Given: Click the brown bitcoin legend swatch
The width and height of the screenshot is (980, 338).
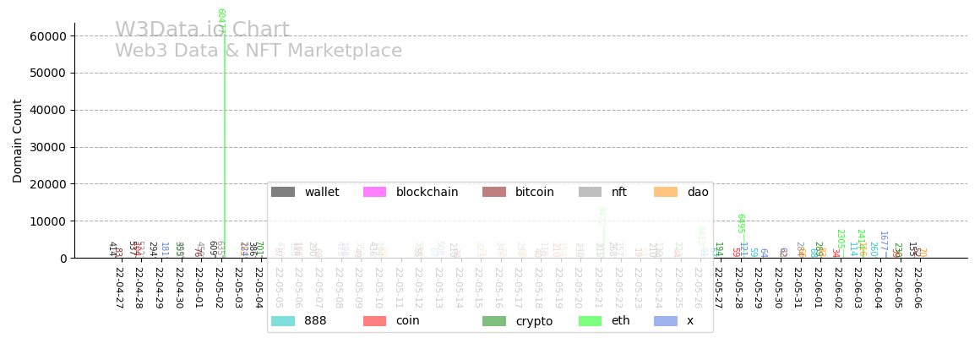Looking at the screenshot, I should coord(494,192).
